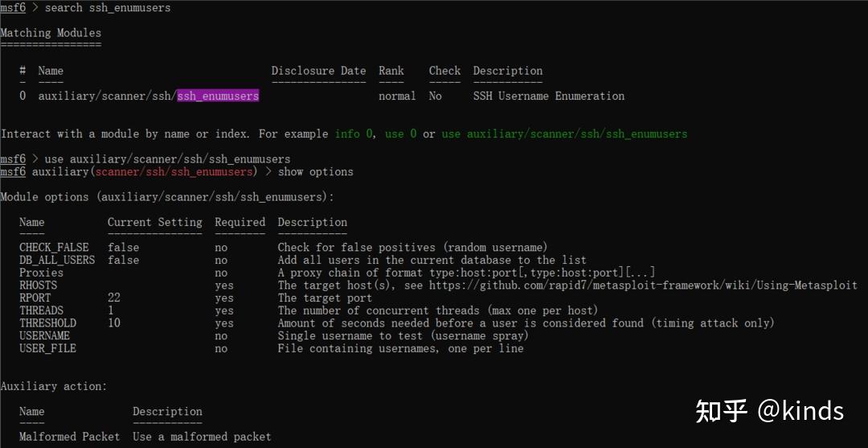The image size is (868, 448).
Task: Select the 'search ssh_enumusers' command text
Action: [x=108, y=8]
